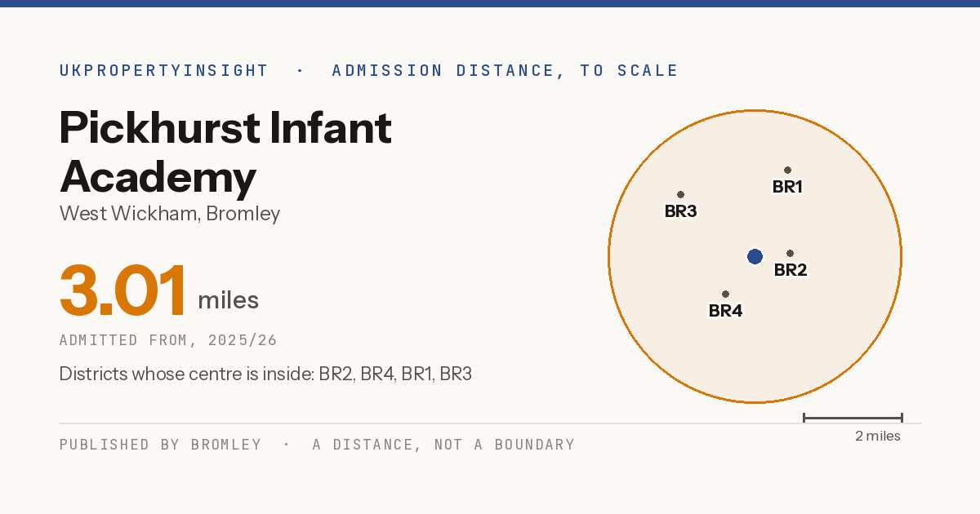Click the BR2 map label
This screenshot has height=514, width=980.
[791, 270]
